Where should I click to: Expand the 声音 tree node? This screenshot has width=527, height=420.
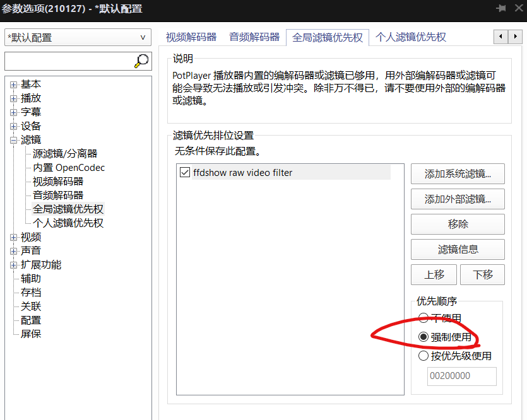(13, 251)
